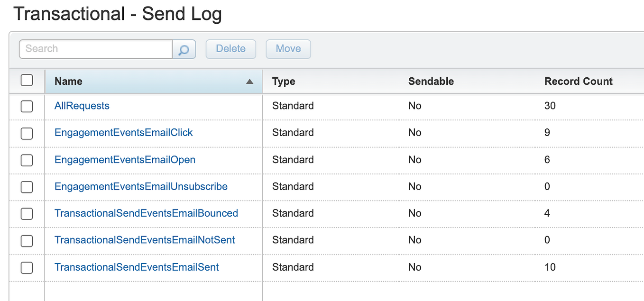Select the EngagementEventsEmailOpen row checkbox
644x301 pixels.
pos(27,160)
